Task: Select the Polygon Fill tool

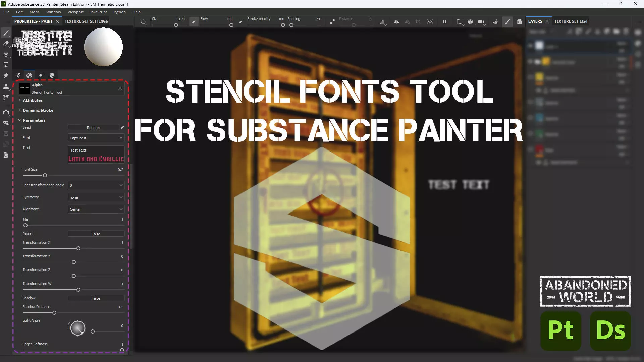Action: click(6, 65)
